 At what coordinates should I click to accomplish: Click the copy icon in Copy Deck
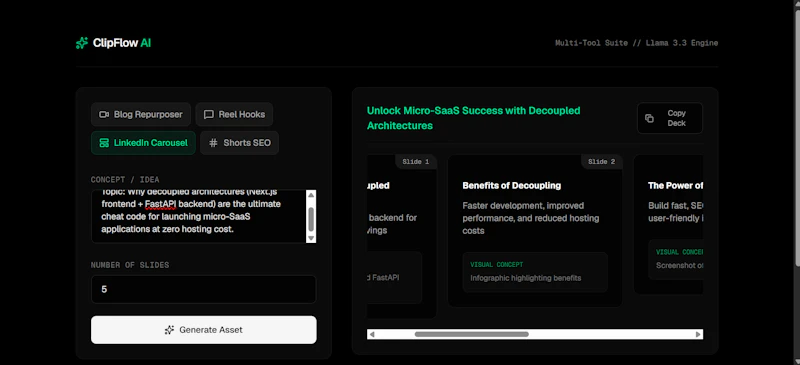[649, 118]
